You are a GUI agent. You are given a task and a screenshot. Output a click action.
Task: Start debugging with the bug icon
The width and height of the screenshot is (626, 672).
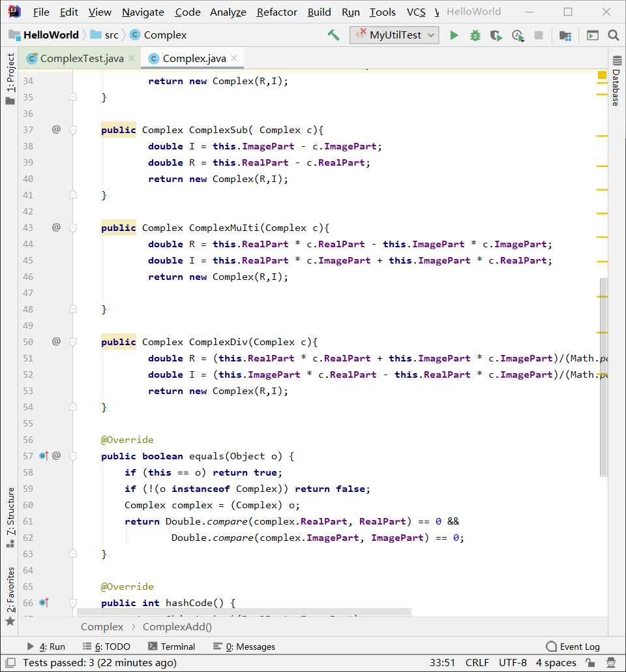(475, 35)
